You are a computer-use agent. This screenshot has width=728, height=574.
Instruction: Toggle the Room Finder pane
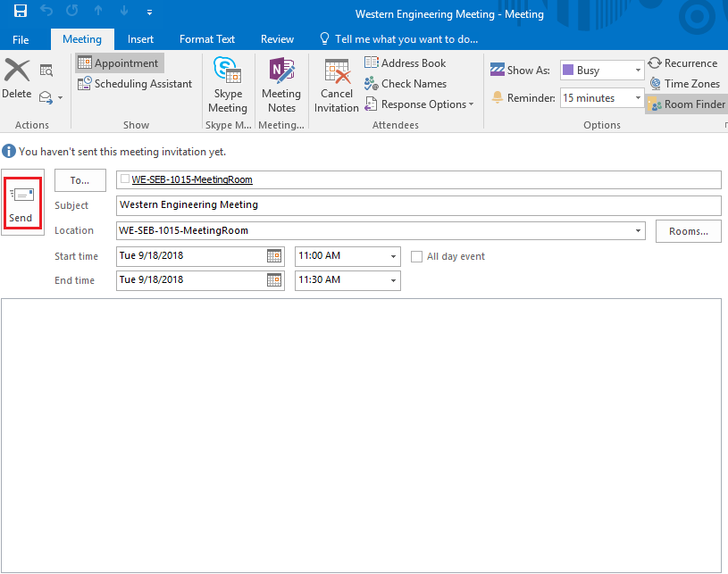[x=686, y=104]
